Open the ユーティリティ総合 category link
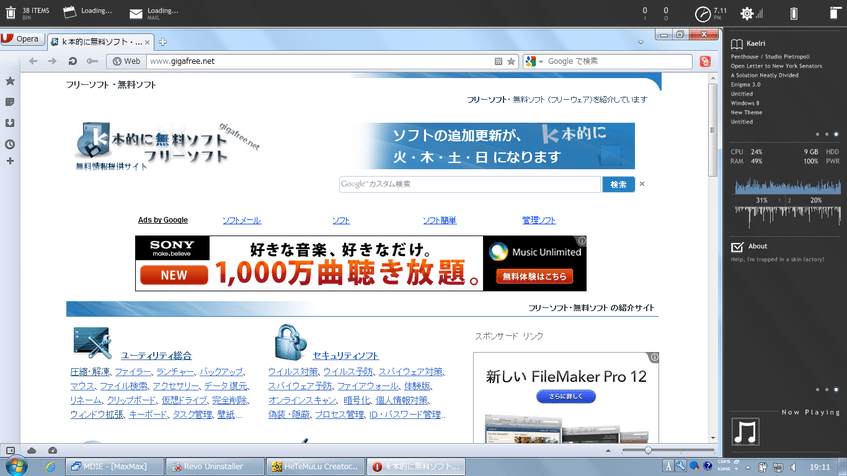This screenshot has width=847, height=476. pyautogui.click(x=156, y=355)
